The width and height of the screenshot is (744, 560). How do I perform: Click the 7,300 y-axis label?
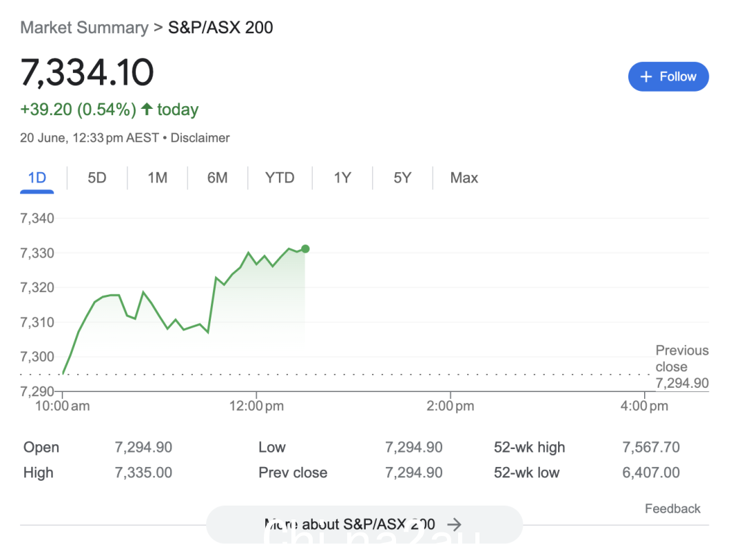pos(37,357)
